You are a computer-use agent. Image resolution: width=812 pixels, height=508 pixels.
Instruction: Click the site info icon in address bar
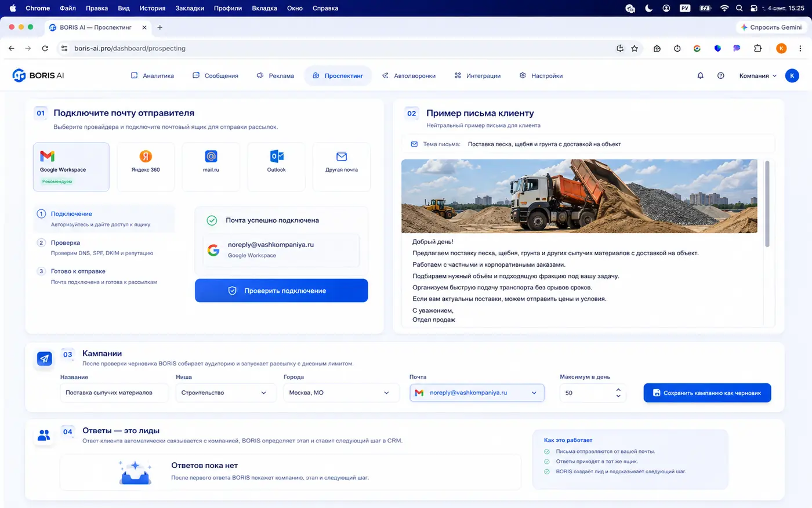64,49
